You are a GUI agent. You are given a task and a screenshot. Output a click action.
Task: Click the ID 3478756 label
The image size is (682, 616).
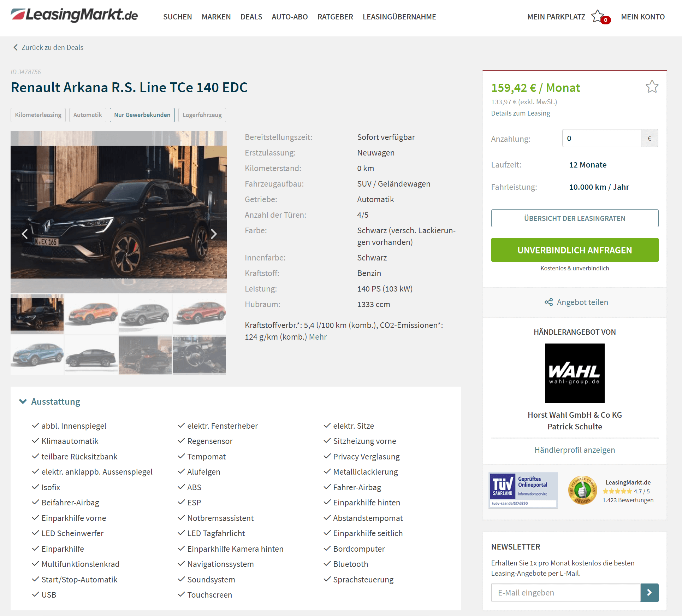click(x=26, y=72)
